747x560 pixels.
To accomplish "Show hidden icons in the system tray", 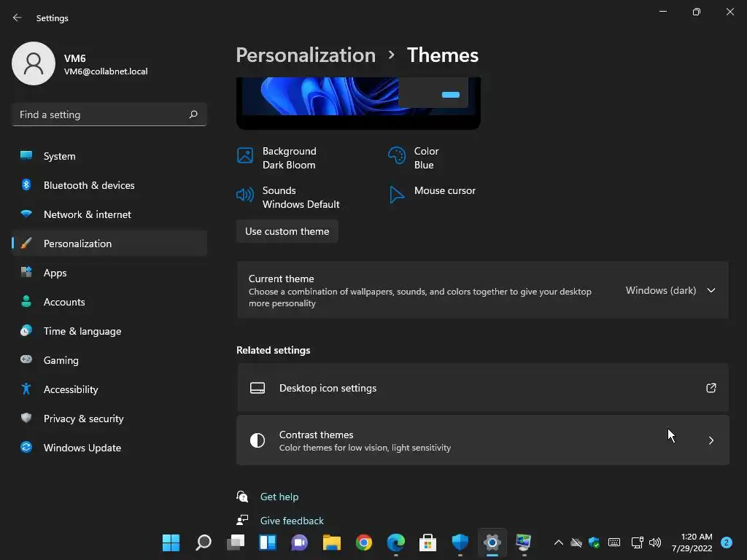I will tap(558, 542).
